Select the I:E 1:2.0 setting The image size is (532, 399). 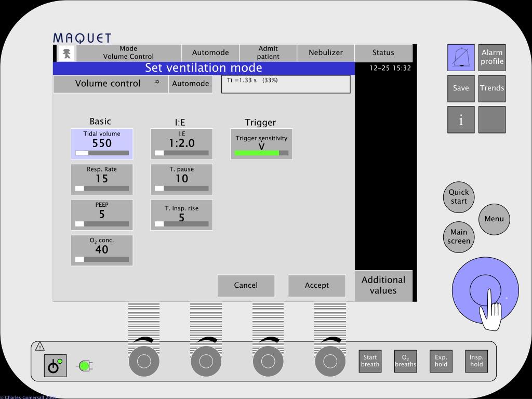click(182, 144)
